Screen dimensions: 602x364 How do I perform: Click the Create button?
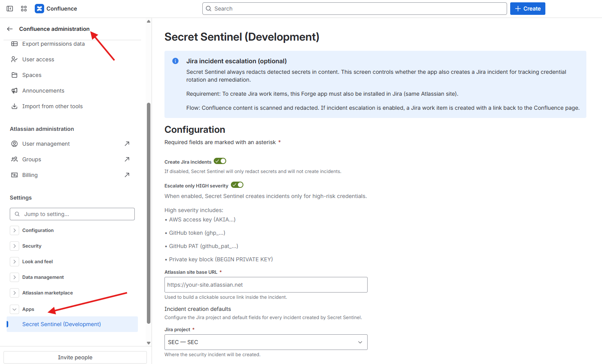(x=527, y=8)
